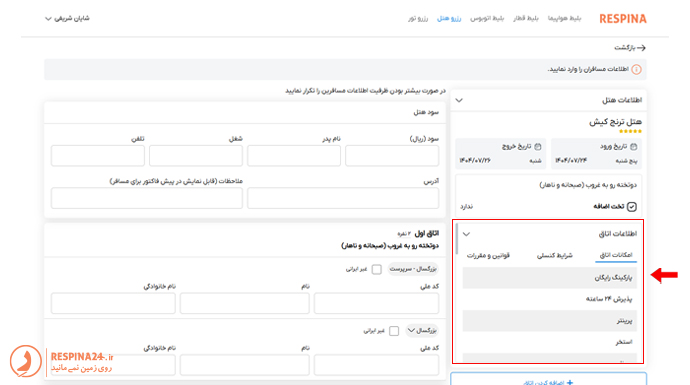Select the bus ticket (بلیط اتوبوس) menu

(x=487, y=18)
